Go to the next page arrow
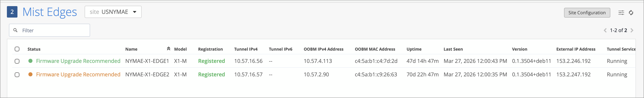 point(632,30)
